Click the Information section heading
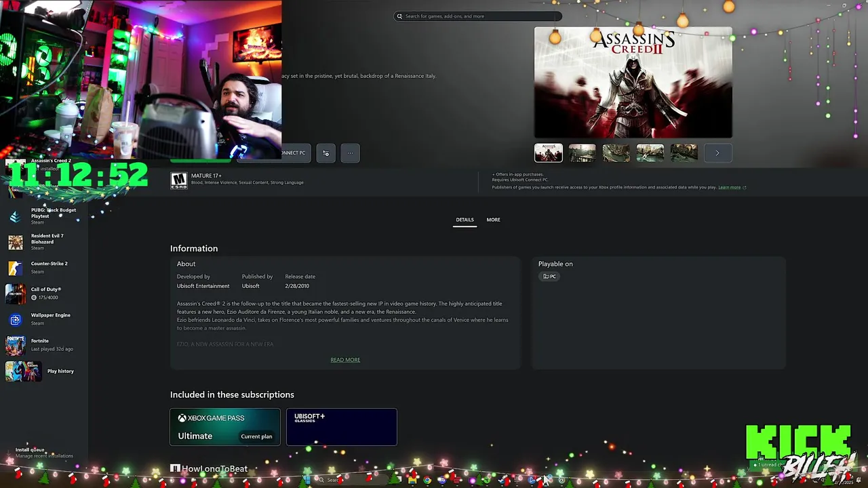The image size is (868, 488). coord(194,249)
